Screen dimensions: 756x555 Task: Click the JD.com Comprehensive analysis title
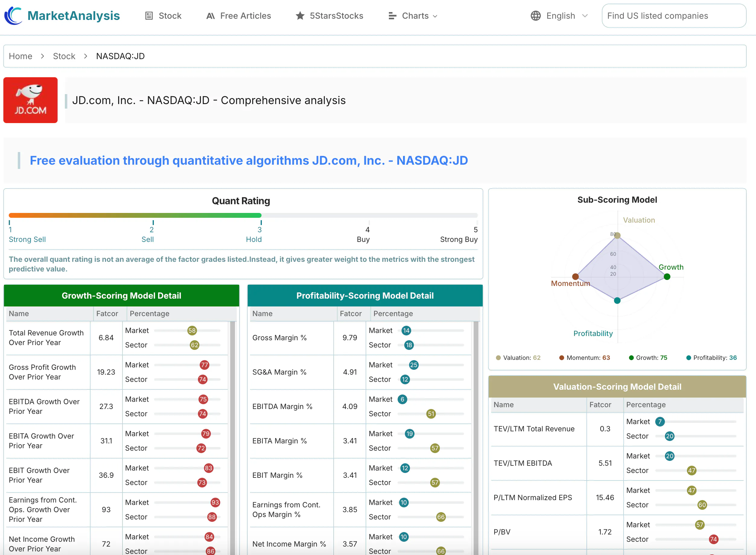209,100
